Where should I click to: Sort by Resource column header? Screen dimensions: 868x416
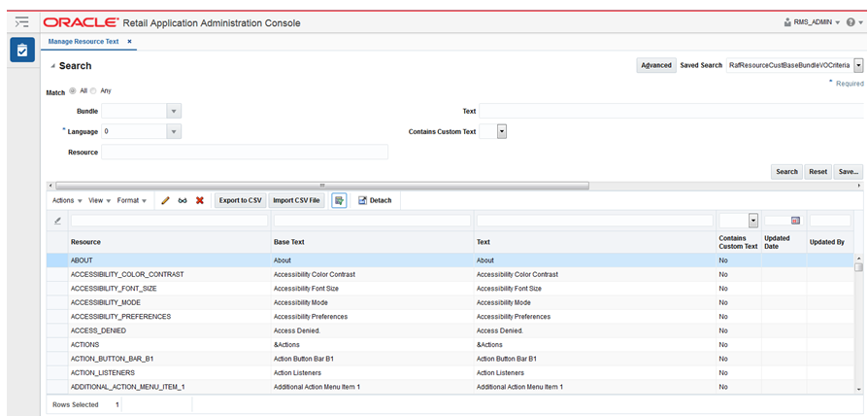(x=85, y=242)
